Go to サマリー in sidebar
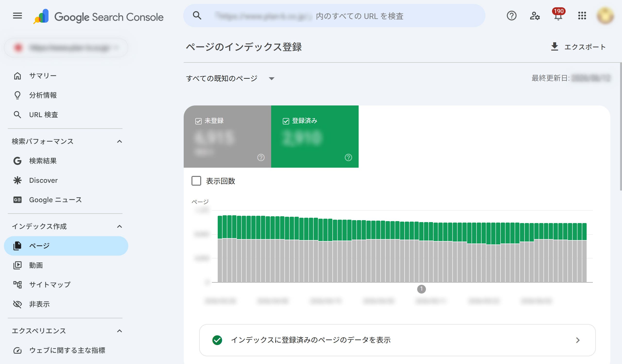The image size is (622, 364). tap(66, 76)
